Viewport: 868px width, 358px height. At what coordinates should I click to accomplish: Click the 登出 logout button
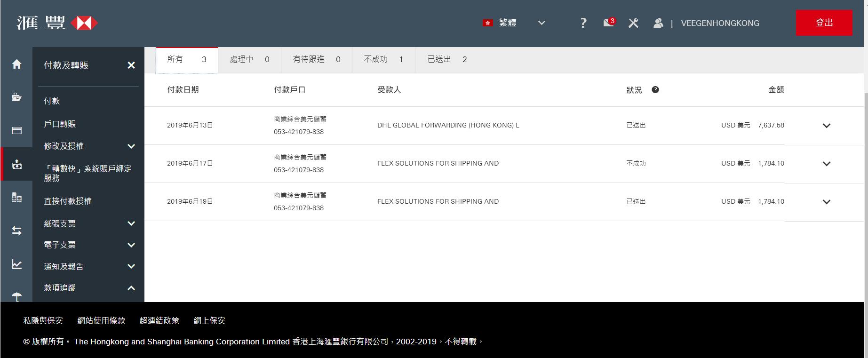point(824,23)
